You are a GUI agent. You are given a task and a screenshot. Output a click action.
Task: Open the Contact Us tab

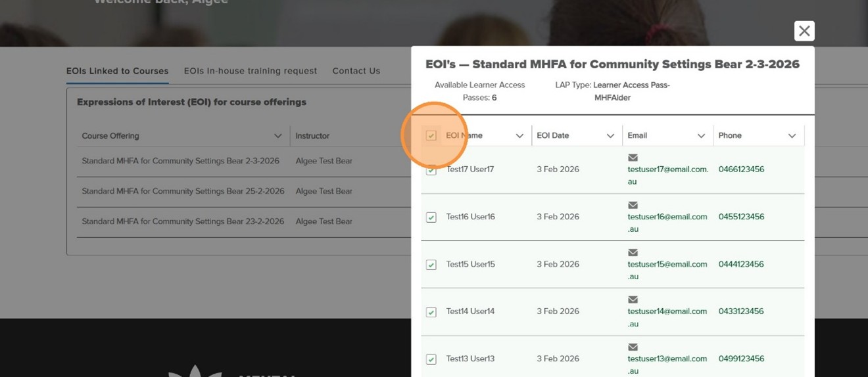coord(356,71)
